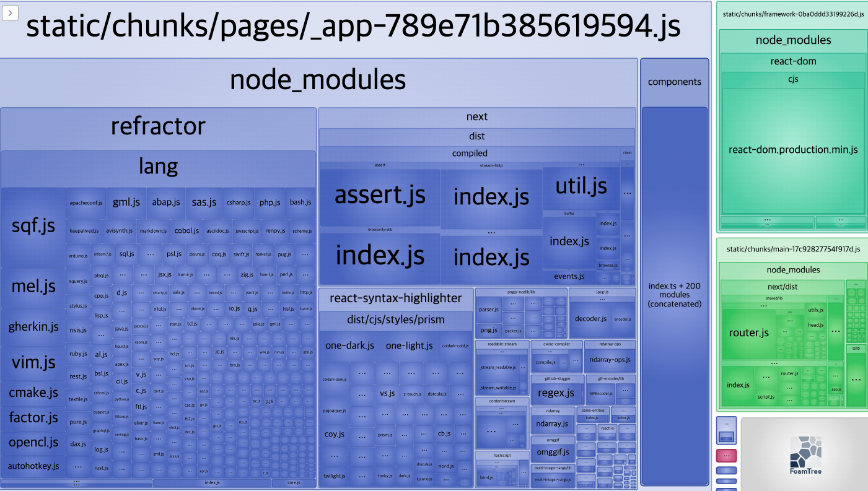868x491 pixels.
Task: Select the avisynth.js cell
Action: click(119, 231)
